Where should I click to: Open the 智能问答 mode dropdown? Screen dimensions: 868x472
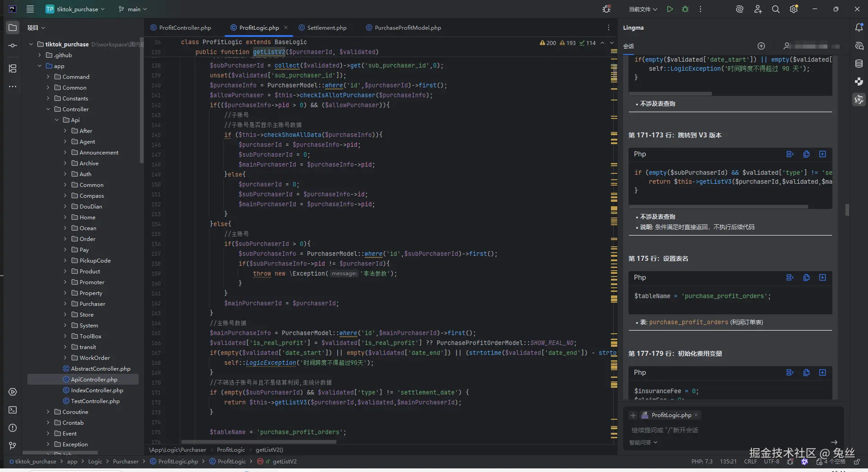pos(643,442)
